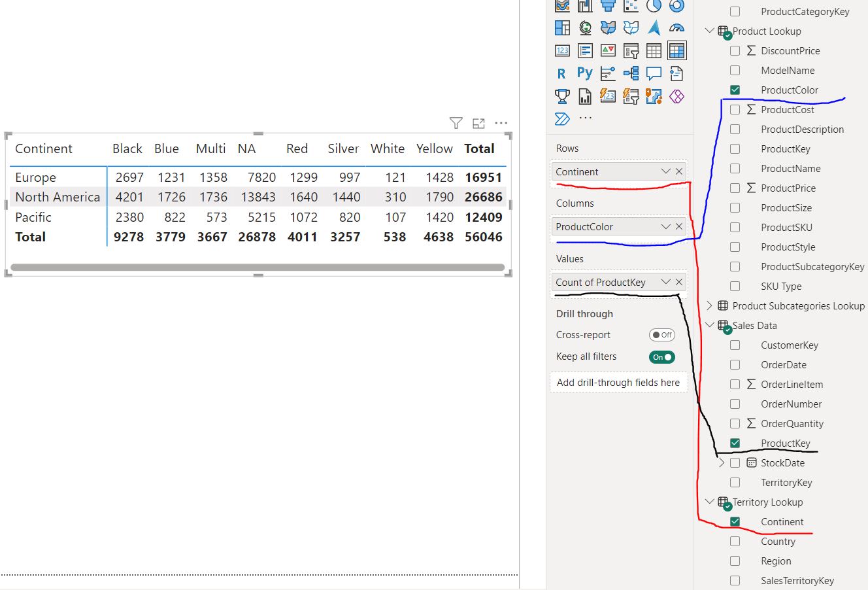
Task: Open Count of ProductKey dropdown arrow
Action: point(666,282)
